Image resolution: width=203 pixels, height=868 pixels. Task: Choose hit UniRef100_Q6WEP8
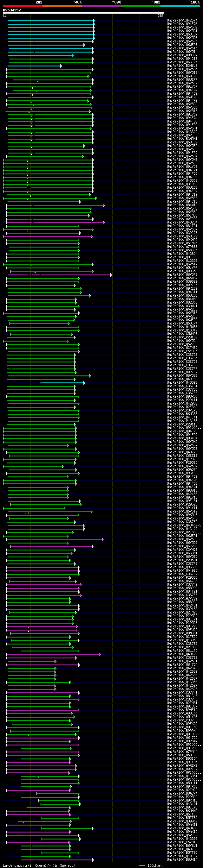tap(182, 45)
